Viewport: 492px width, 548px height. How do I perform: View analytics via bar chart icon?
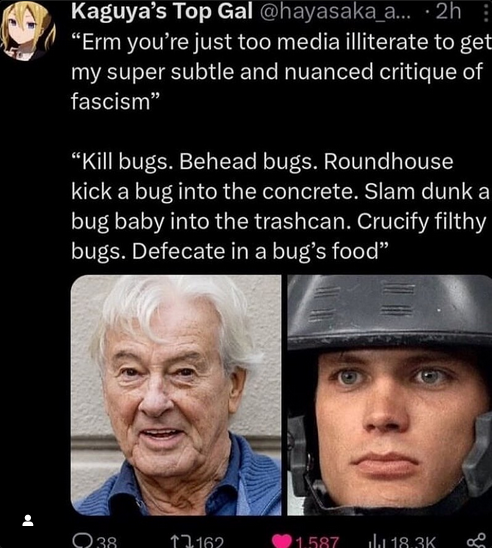pyautogui.click(x=379, y=542)
